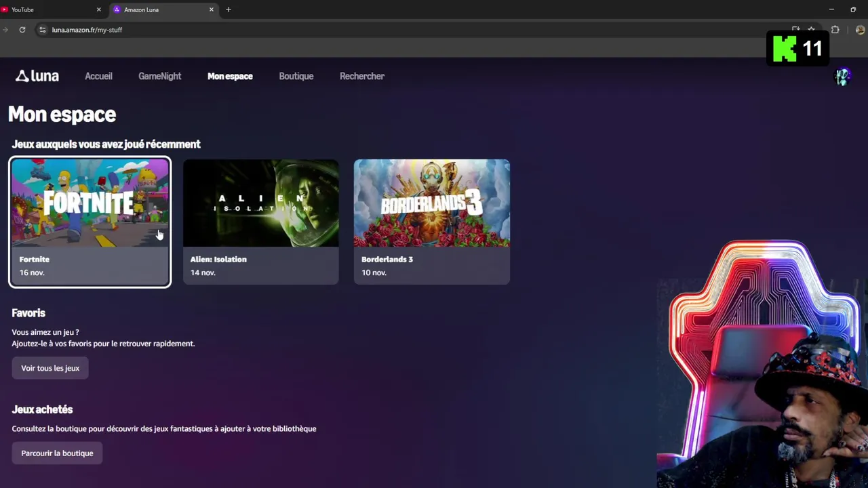Viewport: 868px width, 488px height.
Task: Click the Luna logo in the header
Action: pyautogui.click(x=37, y=76)
